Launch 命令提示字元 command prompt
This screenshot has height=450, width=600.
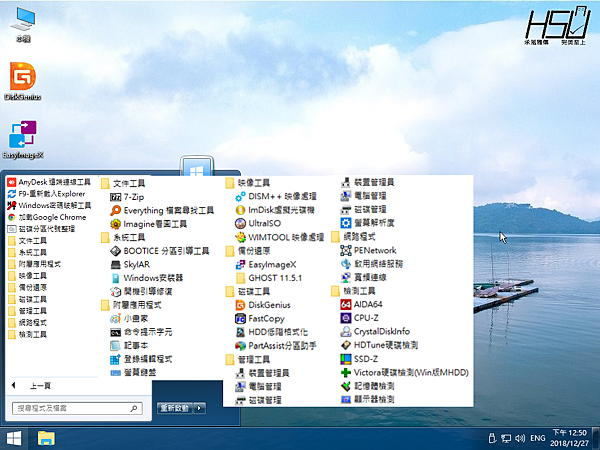click(141, 332)
